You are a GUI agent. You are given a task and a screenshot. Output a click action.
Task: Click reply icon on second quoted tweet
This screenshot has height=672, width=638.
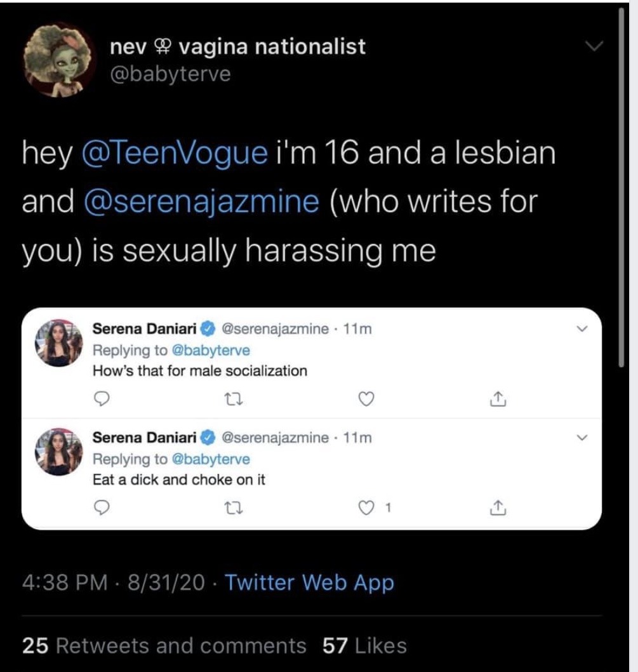[102, 507]
